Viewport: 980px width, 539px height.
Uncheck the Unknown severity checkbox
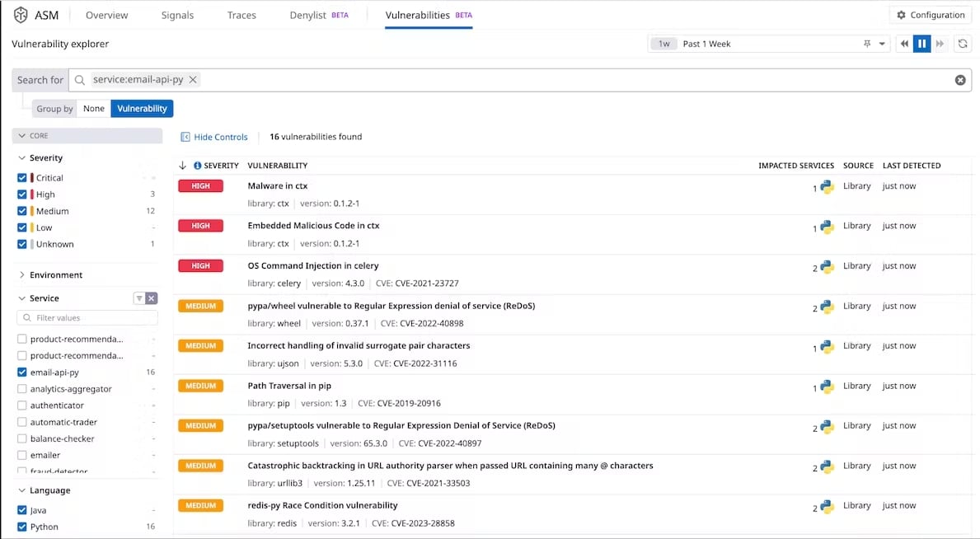[x=22, y=244]
